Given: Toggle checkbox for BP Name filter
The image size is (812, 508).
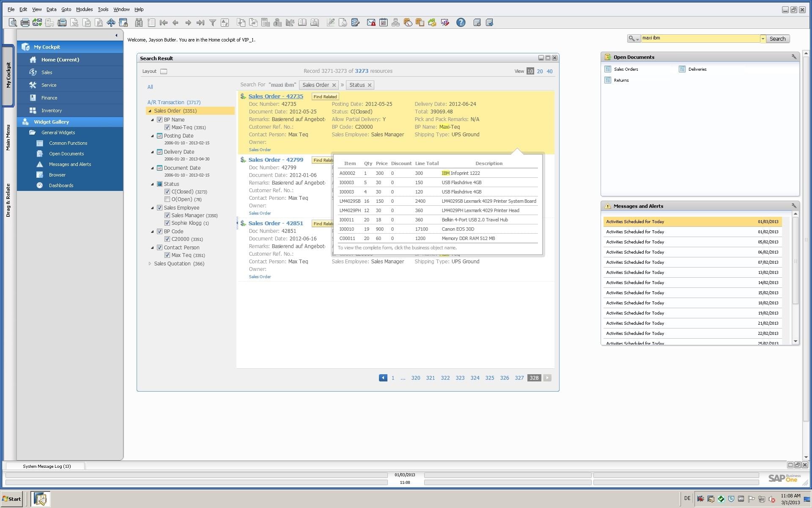Looking at the screenshot, I should point(161,119).
